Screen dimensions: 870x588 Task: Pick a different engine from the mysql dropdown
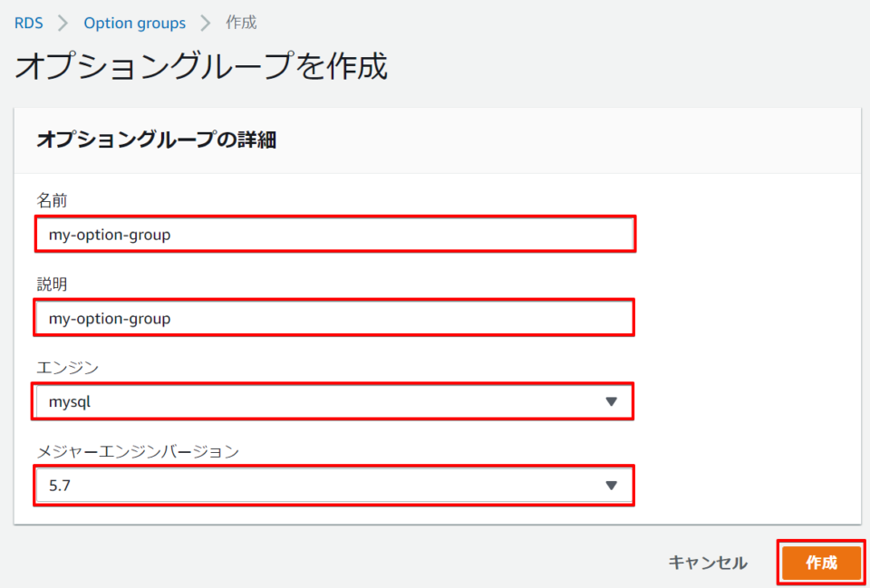(334, 401)
